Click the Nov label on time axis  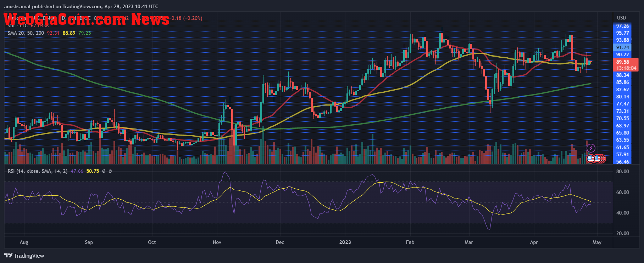pos(217,242)
